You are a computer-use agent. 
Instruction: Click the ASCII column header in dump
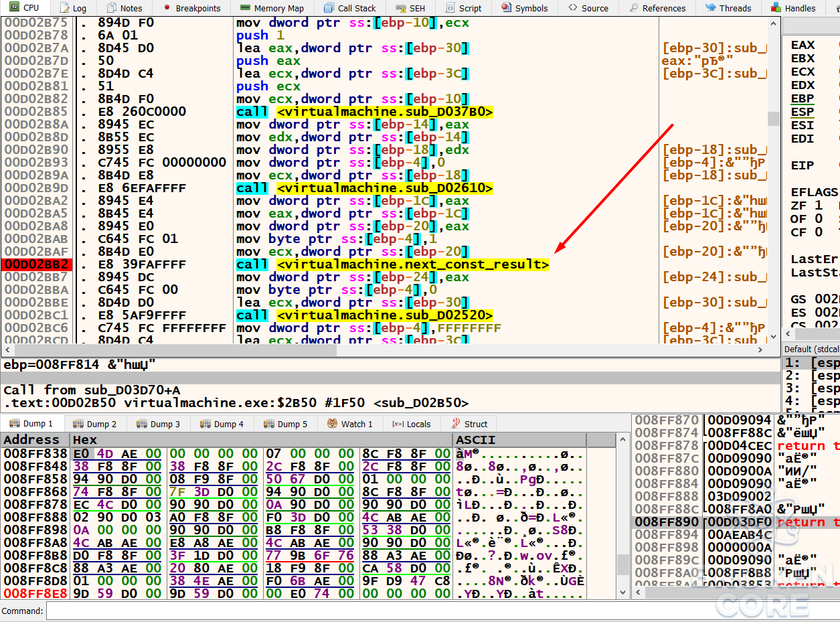pos(520,440)
